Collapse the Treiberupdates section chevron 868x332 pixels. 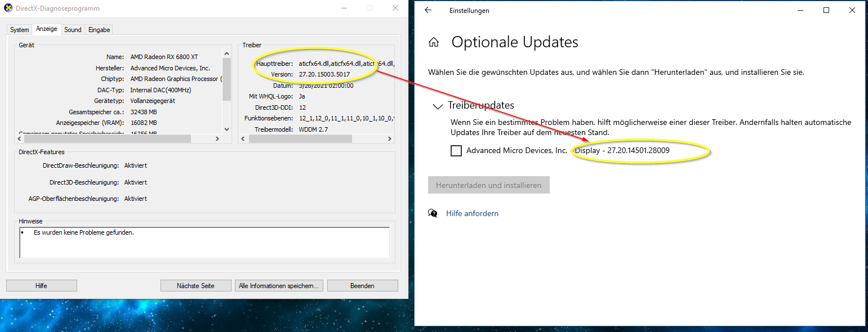(x=438, y=106)
